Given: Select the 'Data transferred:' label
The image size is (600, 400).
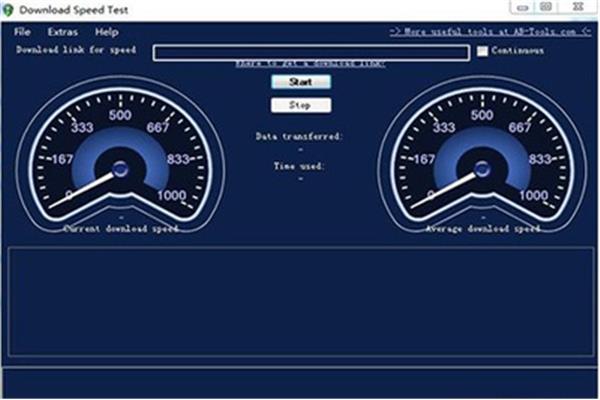Looking at the screenshot, I should (x=299, y=136).
